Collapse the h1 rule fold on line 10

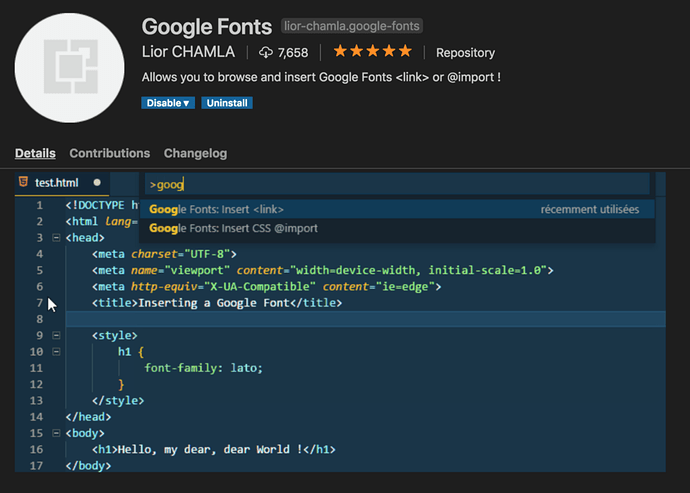(x=56, y=352)
